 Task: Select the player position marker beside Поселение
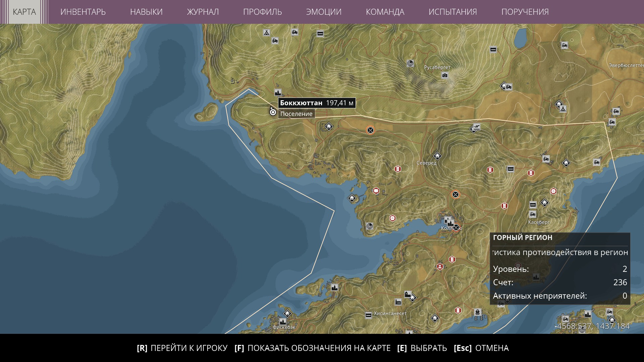[x=273, y=112]
